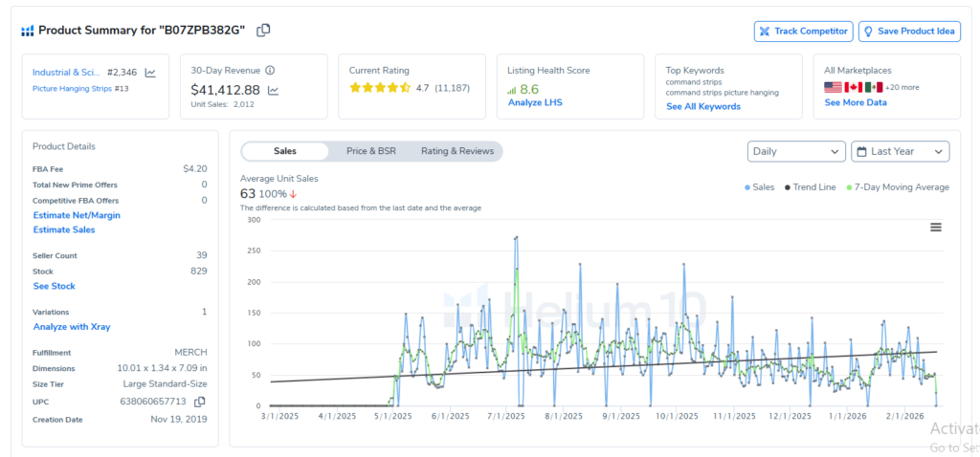Toggle the Trend Line legend item

click(x=810, y=187)
